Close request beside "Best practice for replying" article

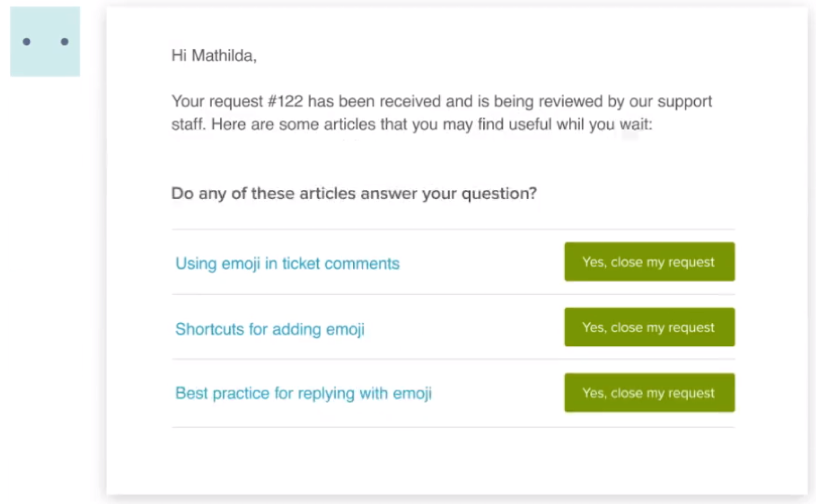tap(649, 393)
